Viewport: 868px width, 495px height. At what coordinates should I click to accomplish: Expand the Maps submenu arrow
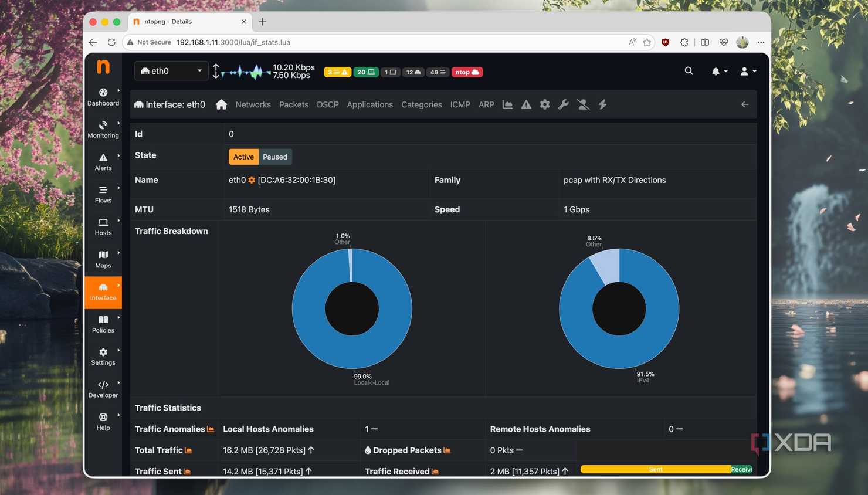coord(118,253)
